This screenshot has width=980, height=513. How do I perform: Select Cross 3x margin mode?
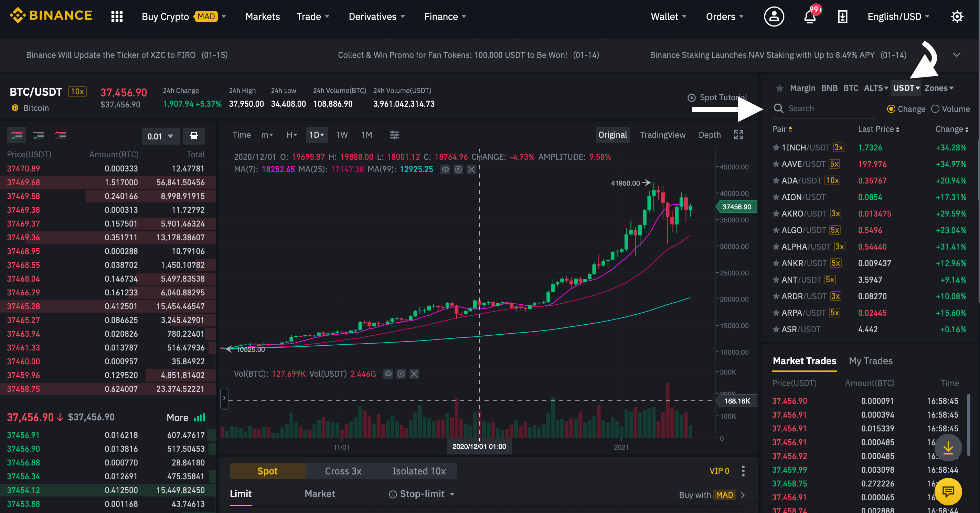(x=343, y=471)
